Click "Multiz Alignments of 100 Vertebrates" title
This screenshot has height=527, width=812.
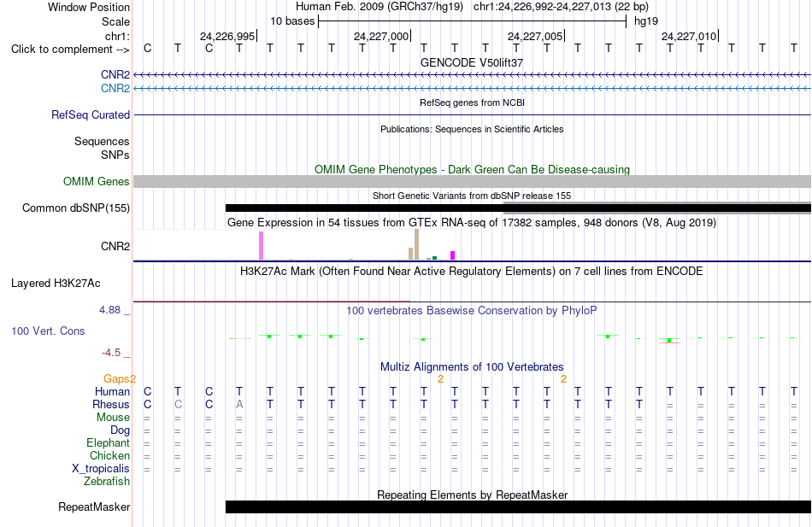point(472,367)
